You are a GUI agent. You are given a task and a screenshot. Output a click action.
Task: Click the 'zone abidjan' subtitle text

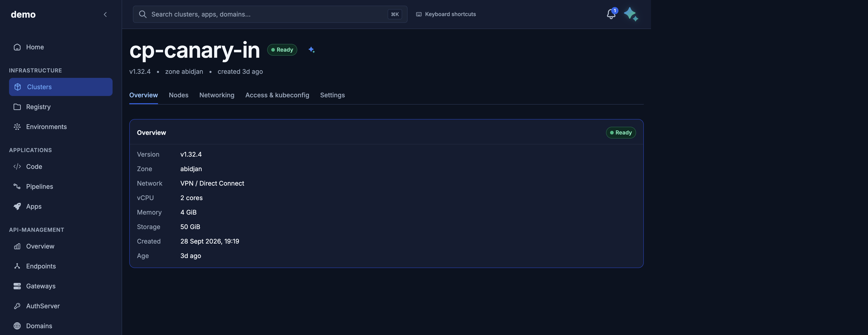[184, 72]
